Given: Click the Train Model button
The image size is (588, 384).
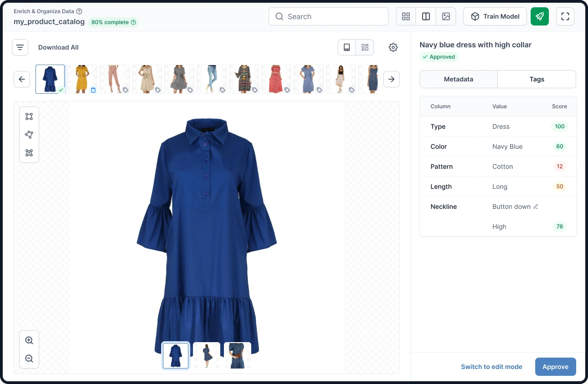Looking at the screenshot, I should point(495,16).
